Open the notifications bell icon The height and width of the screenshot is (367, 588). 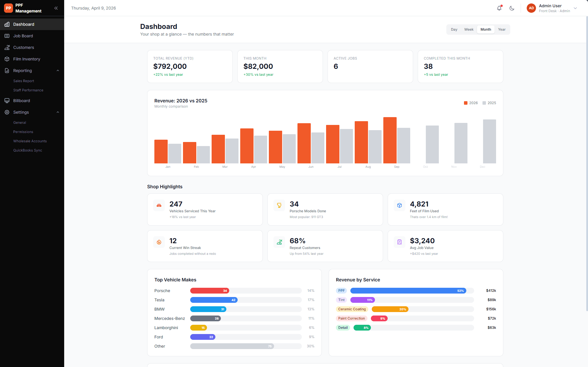pyautogui.click(x=499, y=8)
